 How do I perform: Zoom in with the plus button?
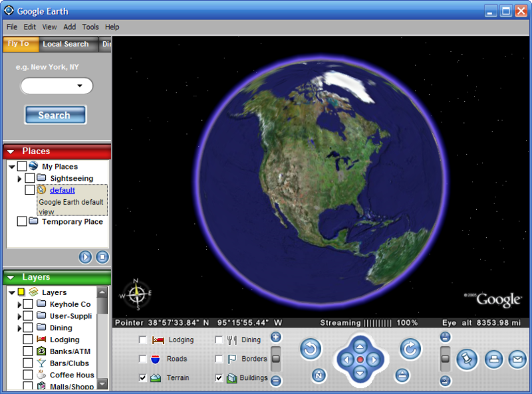coord(276,337)
